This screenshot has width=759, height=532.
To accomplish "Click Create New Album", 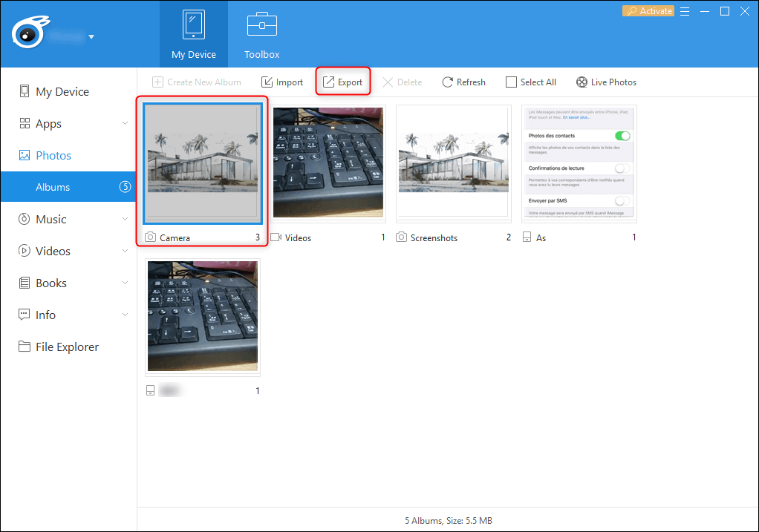I will [x=197, y=82].
